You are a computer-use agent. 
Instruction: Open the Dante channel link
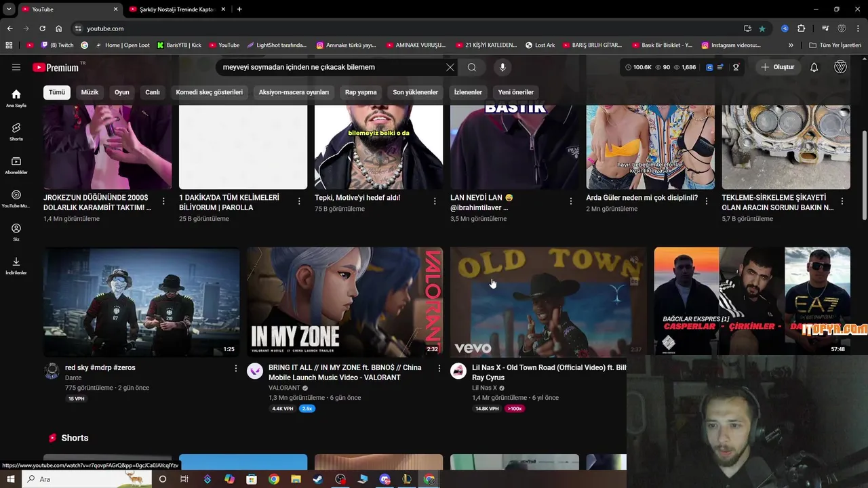pos(73,378)
